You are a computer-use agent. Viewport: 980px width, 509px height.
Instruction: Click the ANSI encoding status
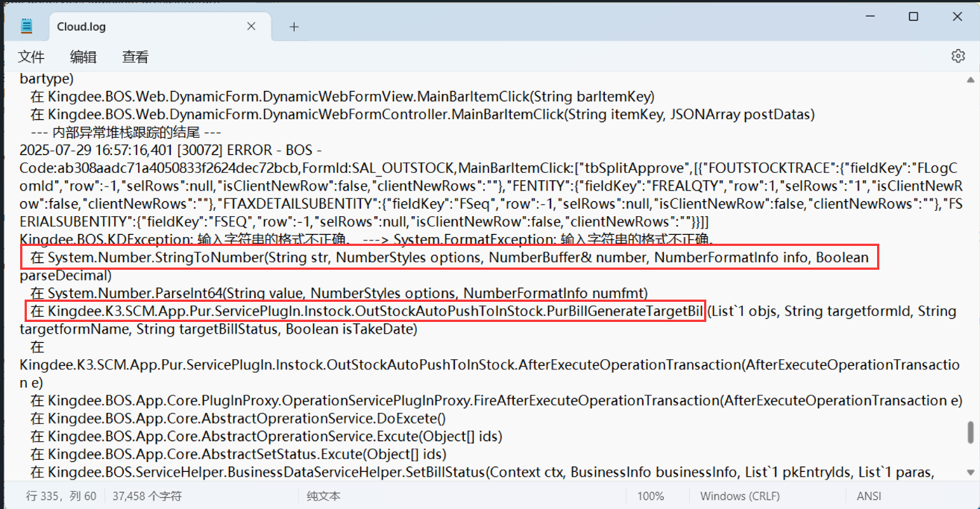point(870,496)
